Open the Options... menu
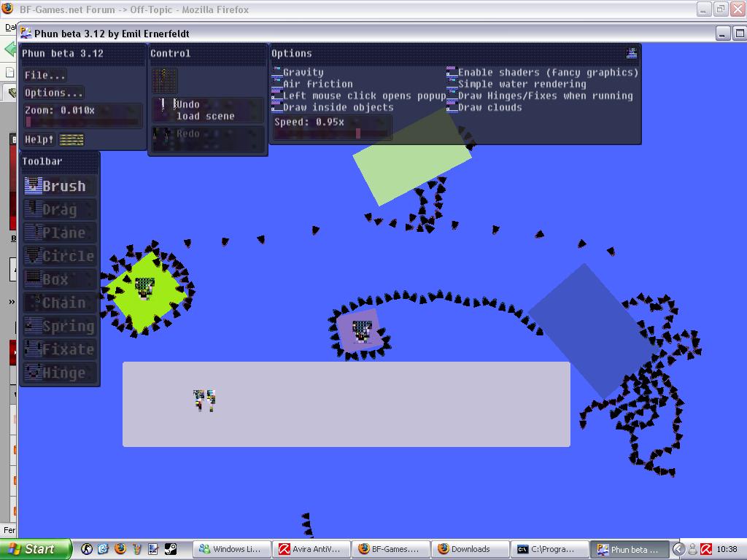The width and height of the screenshot is (747, 560). pyautogui.click(x=53, y=93)
